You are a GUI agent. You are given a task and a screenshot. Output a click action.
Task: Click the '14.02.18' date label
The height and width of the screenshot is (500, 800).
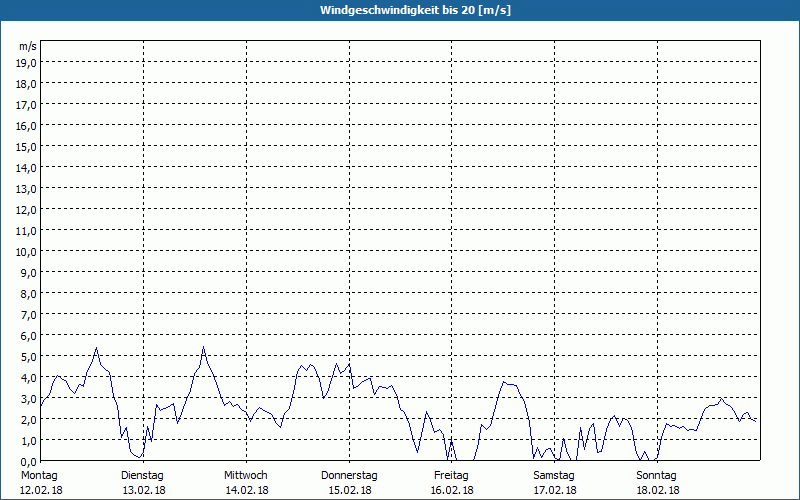(x=247, y=490)
